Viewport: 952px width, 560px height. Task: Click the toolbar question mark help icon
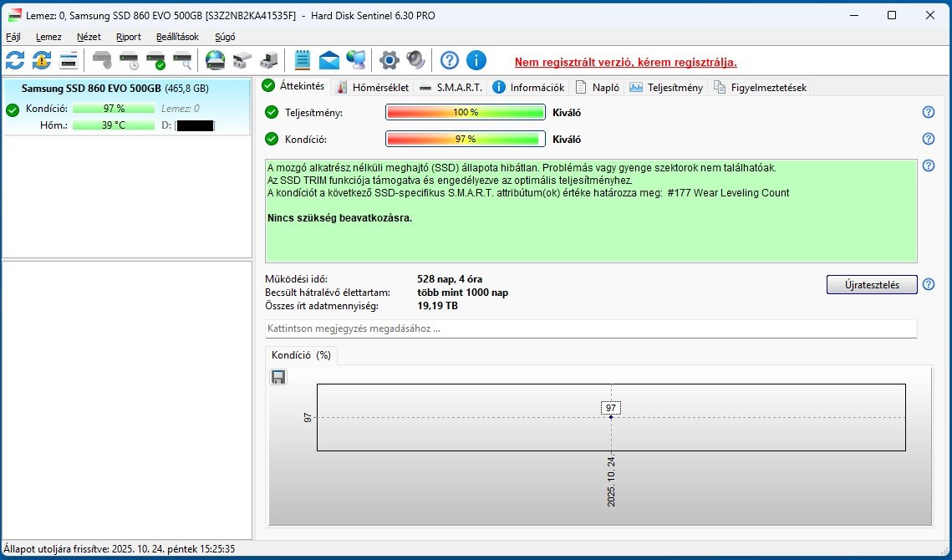[x=450, y=60]
